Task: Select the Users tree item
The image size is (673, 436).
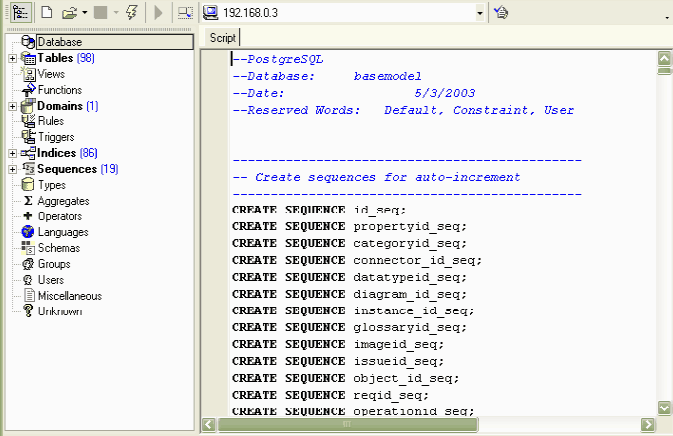Action: pyautogui.click(x=51, y=280)
